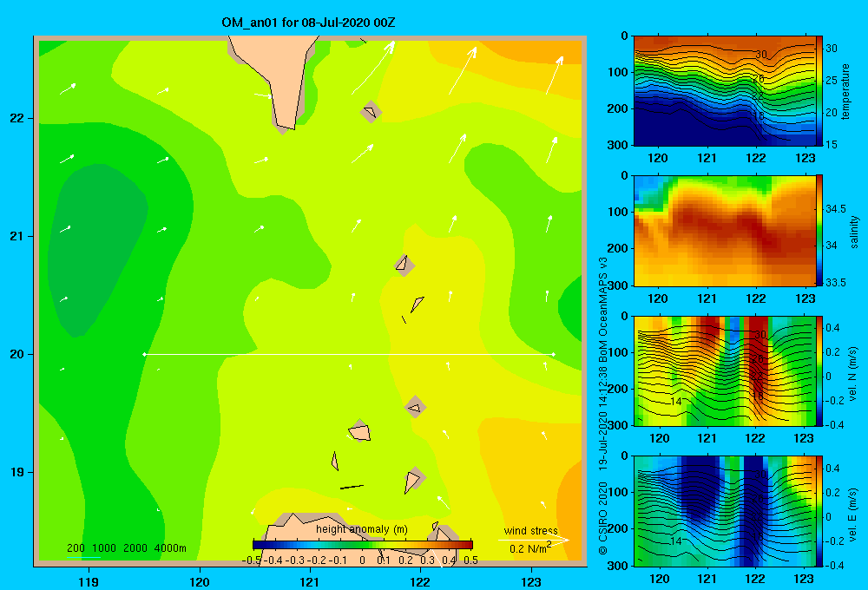This screenshot has width=868, height=590.
Task: Click the temperature color scale bar
Action: click(x=819, y=90)
